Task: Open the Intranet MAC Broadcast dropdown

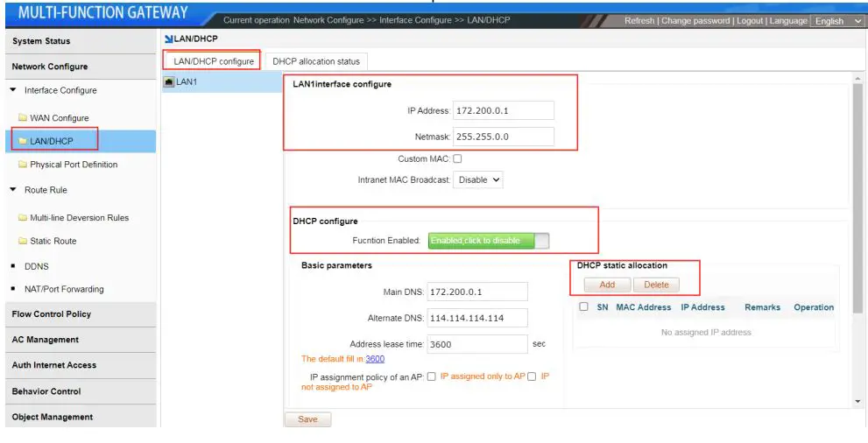Action: 477,179
